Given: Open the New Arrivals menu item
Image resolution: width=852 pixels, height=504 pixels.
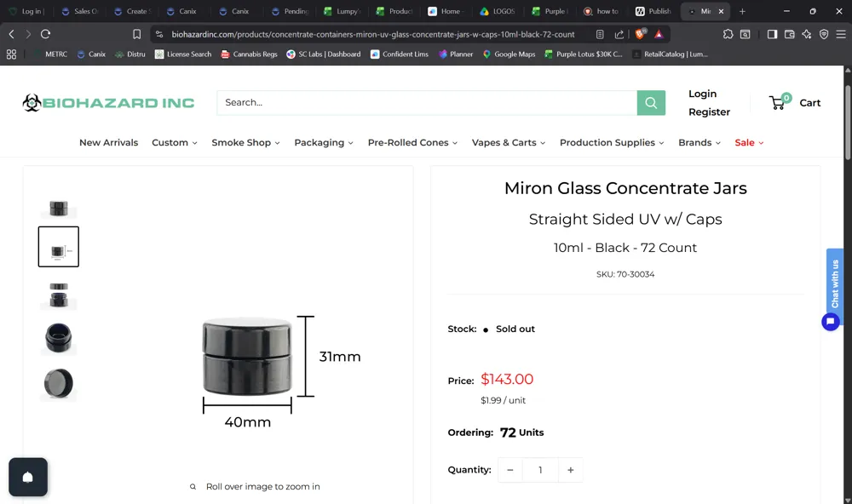Looking at the screenshot, I should 109,142.
